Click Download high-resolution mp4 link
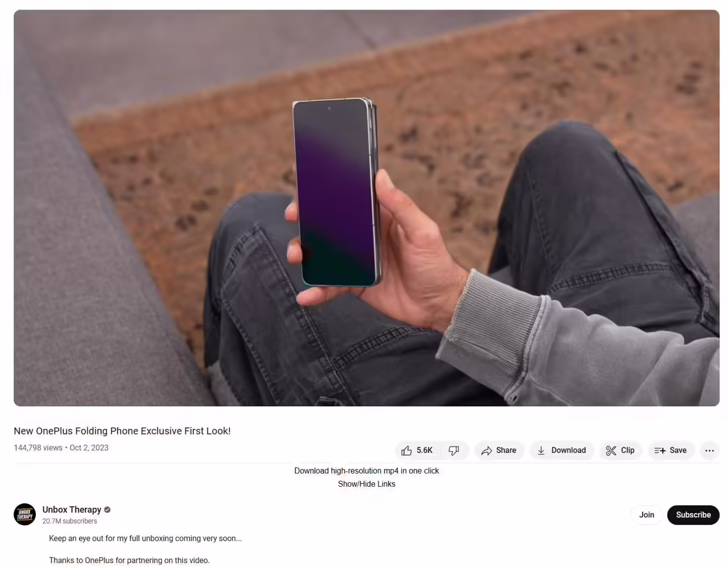 click(x=367, y=471)
